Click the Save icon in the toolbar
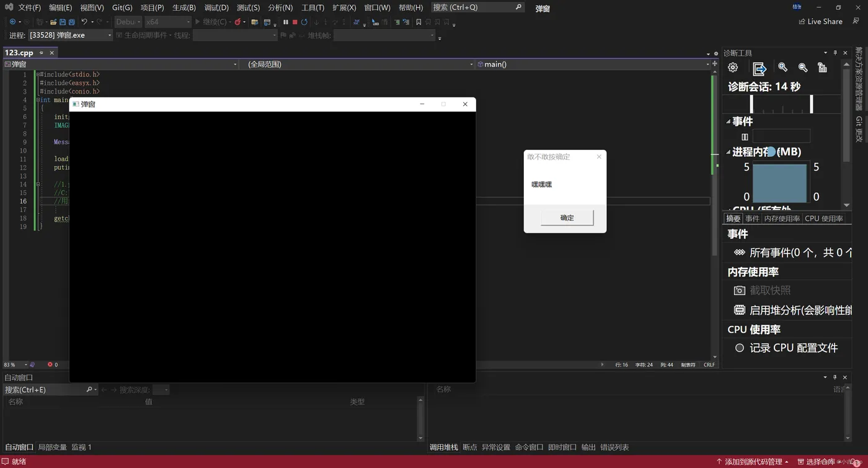The height and width of the screenshot is (468, 868). pos(63,22)
